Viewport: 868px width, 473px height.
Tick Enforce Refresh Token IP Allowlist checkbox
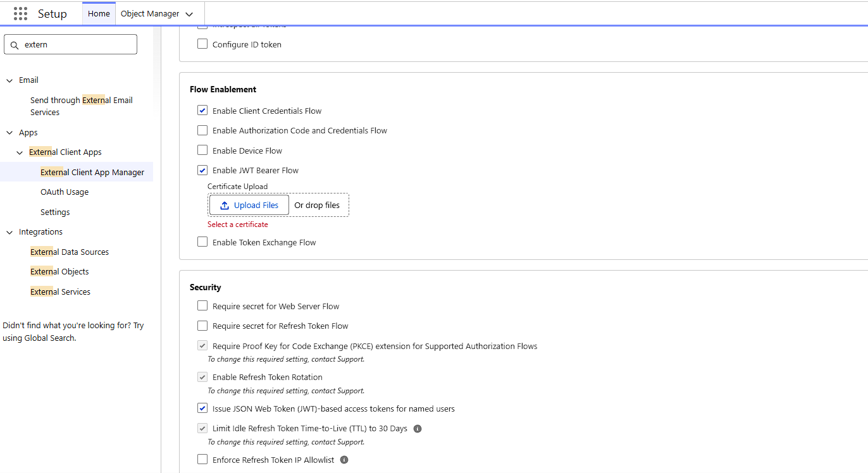pos(202,460)
